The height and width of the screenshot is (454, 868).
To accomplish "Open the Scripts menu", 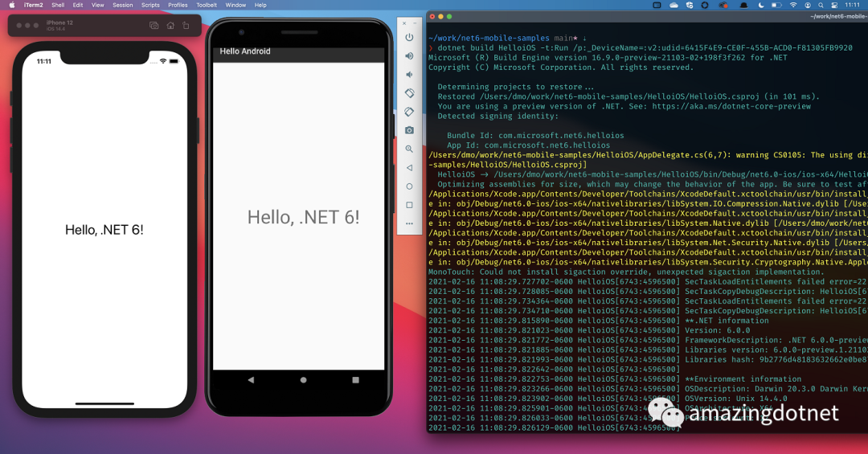I will coord(150,5).
